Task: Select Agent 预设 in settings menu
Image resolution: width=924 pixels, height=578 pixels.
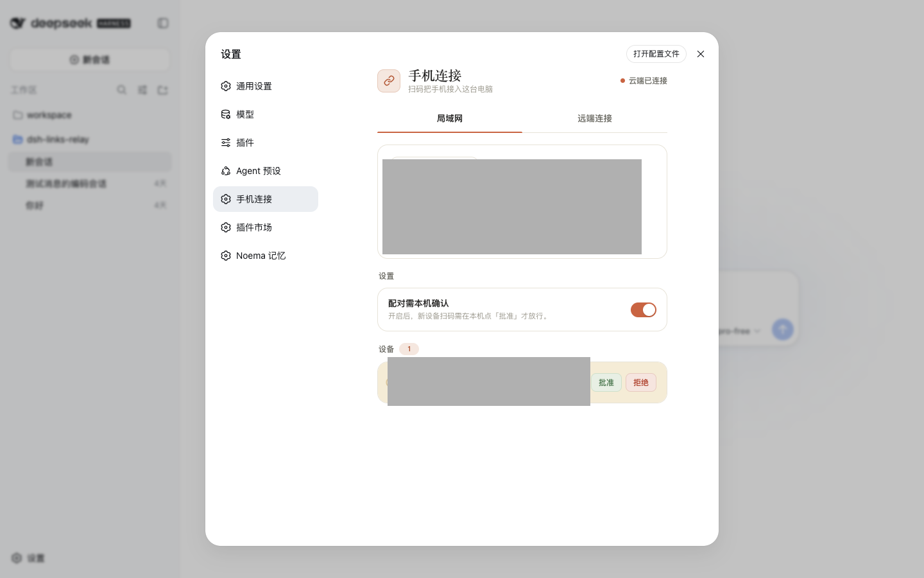Action: pos(265,171)
